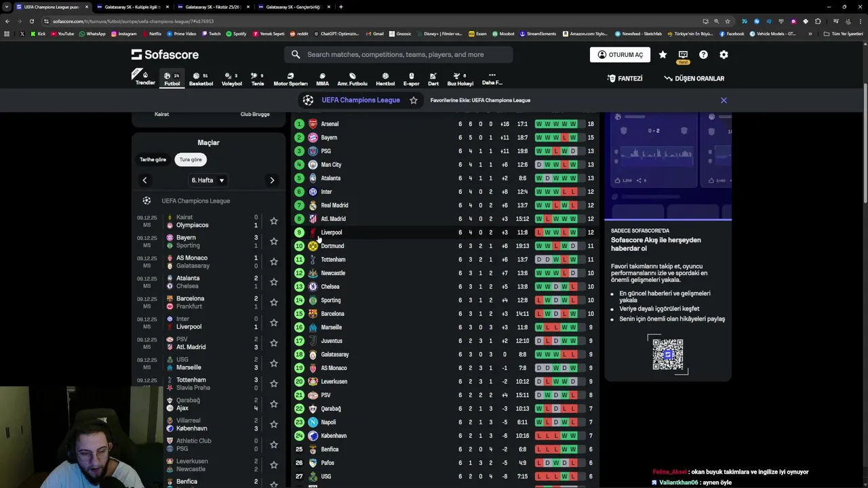Star the Barcelona vs Frankfurt match

[x=274, y=302]
